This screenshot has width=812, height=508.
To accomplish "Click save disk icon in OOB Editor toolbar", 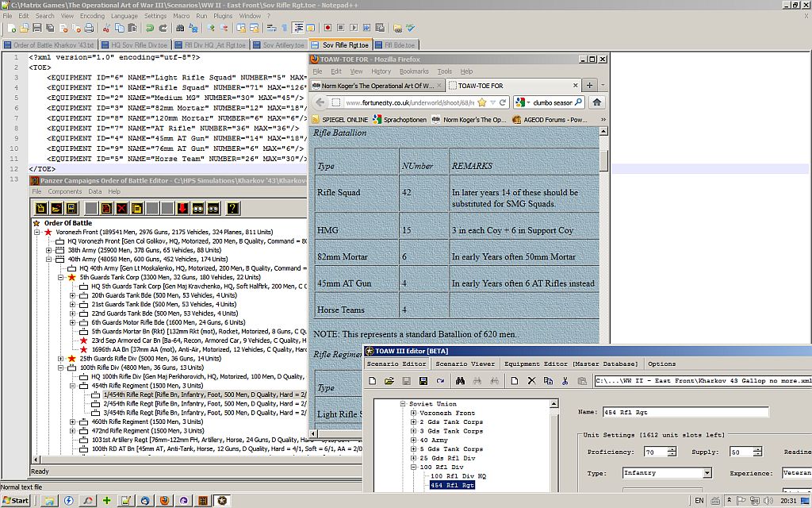I will coord(71,209).
